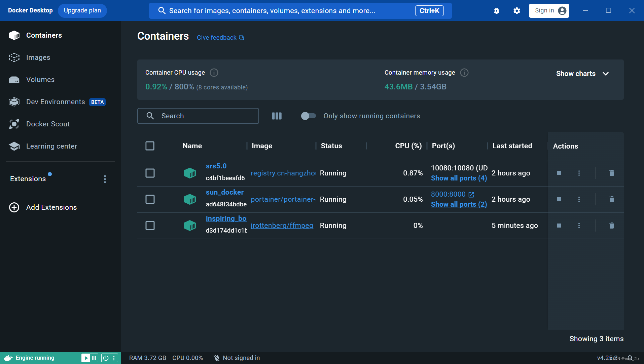Viewport: 644px width, 364px height.
Task: Open the Give feedback link
Action: (216, 37)
